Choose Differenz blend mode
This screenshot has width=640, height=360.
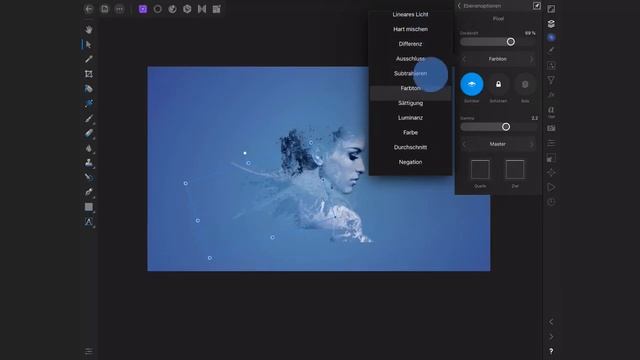[410, 44]
